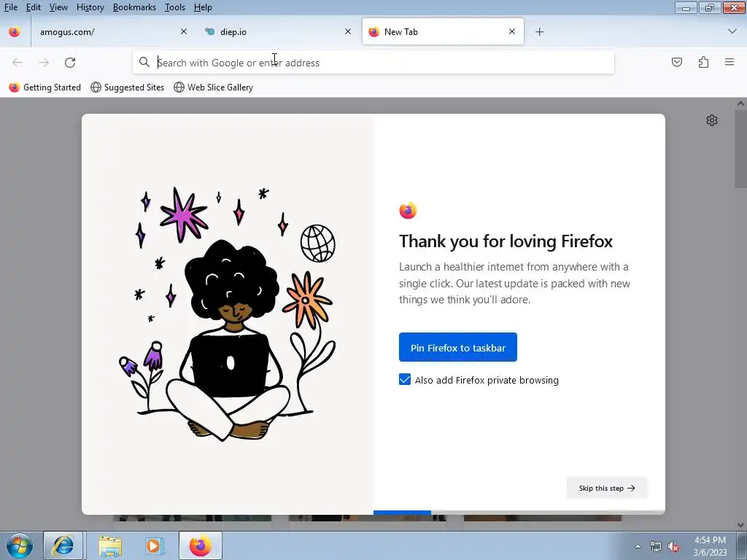747x560 pixels.
Task: Open the Save to Pocket icon
Action: [677, 63]
